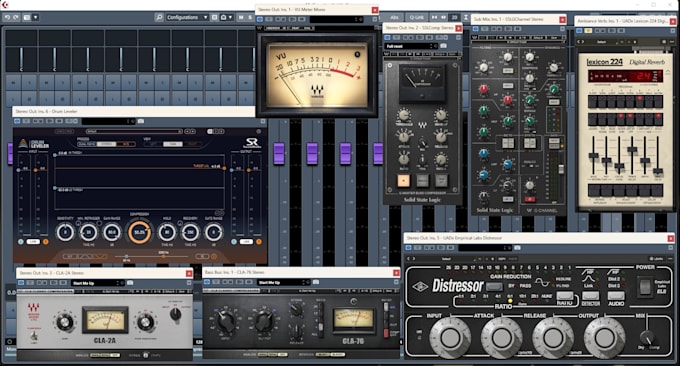The image size is (680, 366).
Task: Open the preset field in Drum Leveler window header
Action: pyautogui.click(x=108, y=121)
